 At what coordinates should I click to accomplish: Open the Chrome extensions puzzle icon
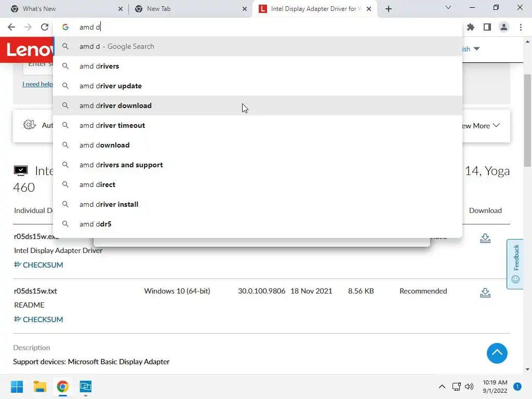pyautogui.click(x=470, y=27)
